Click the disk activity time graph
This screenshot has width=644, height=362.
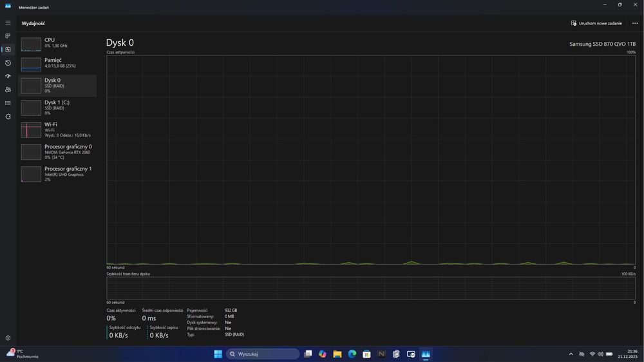(x=371, y=160)
